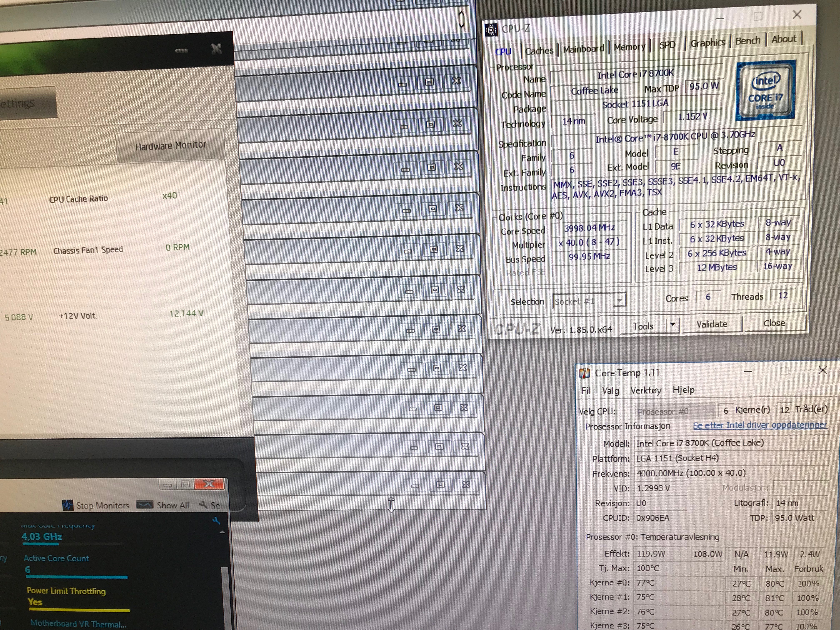Click the Core Speed value 3998.04 MHz

tap(589, 228)
